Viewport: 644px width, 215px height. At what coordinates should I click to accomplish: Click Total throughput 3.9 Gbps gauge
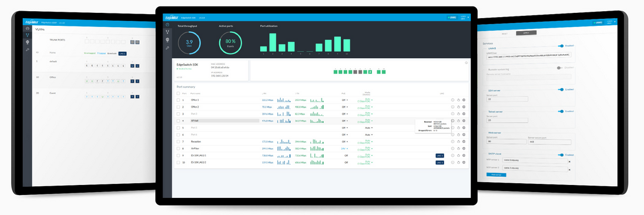(189, 43)
